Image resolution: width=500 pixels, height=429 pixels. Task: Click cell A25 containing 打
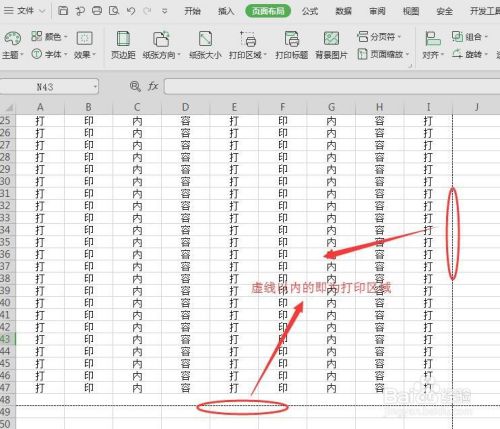click(x=40, y=121)
